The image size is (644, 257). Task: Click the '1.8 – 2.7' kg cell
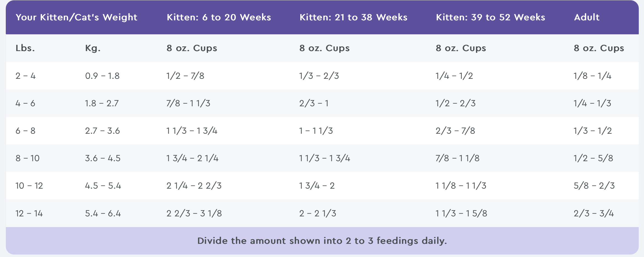(x=102, y=103)
